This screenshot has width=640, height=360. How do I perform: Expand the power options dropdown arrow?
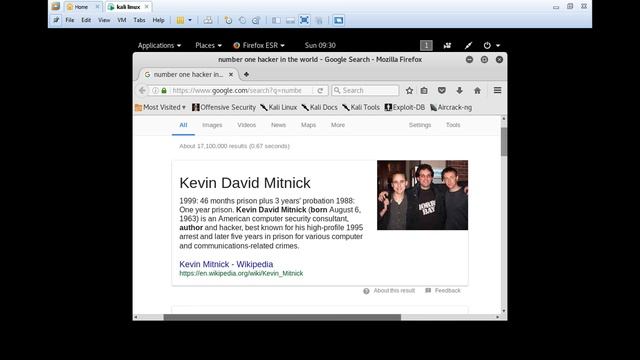pyautogui.click(x=190, y=20)
